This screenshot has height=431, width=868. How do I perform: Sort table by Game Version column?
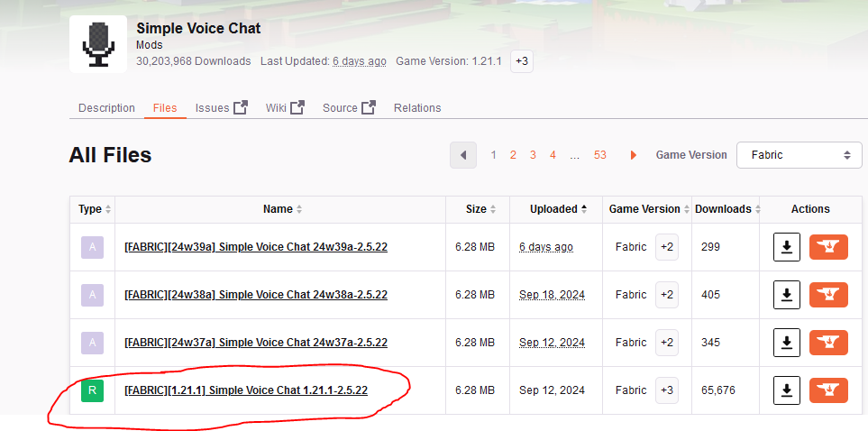649,209
